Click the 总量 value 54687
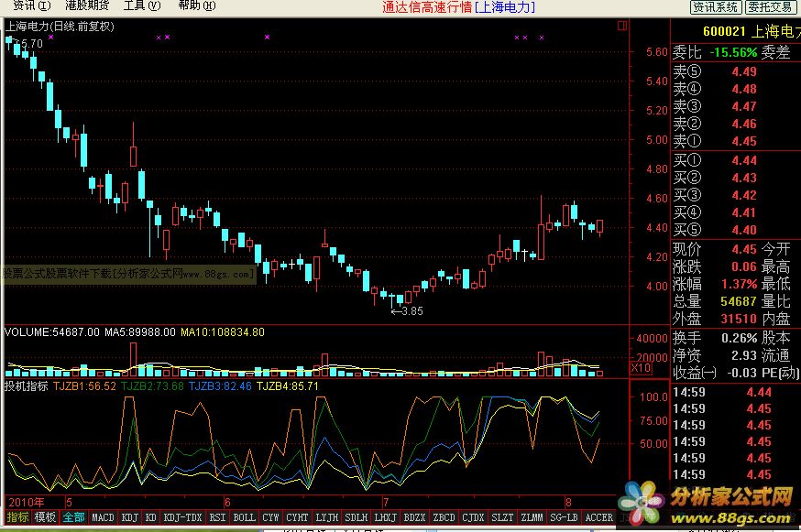The image size is (801, 532). point(739,301)
